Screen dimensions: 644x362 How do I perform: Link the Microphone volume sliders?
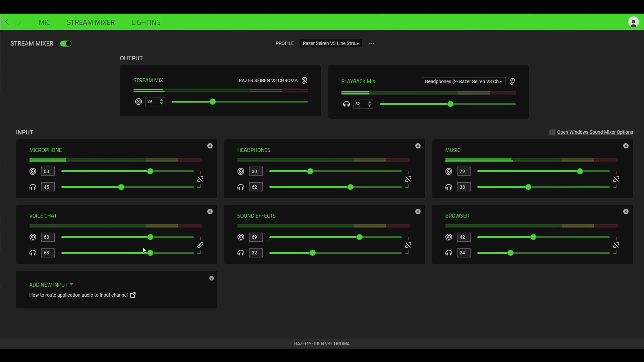pos(200,179)
